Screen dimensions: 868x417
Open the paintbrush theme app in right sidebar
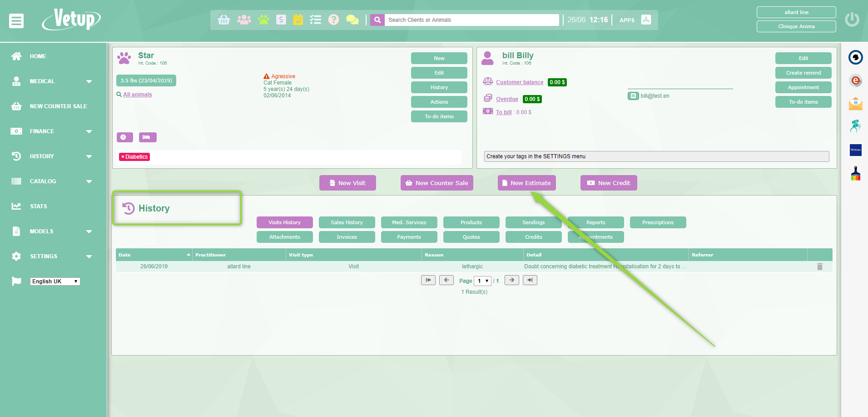click(856, 173)
